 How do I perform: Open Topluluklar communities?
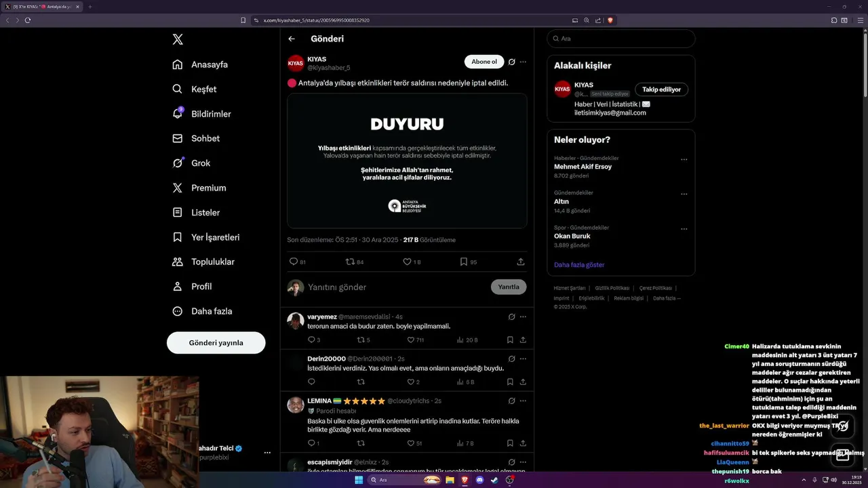(x=203, y=262)
